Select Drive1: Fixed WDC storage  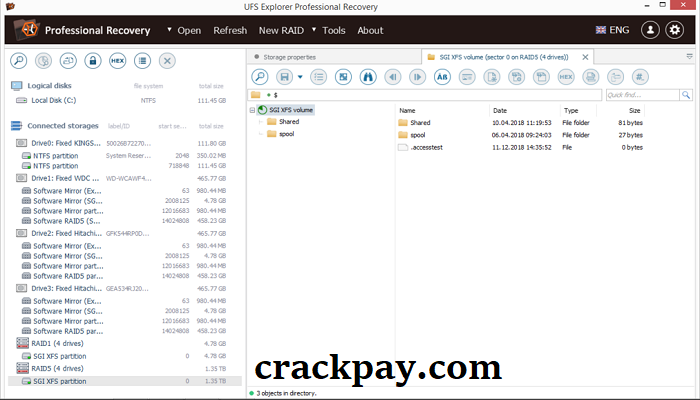65,178
